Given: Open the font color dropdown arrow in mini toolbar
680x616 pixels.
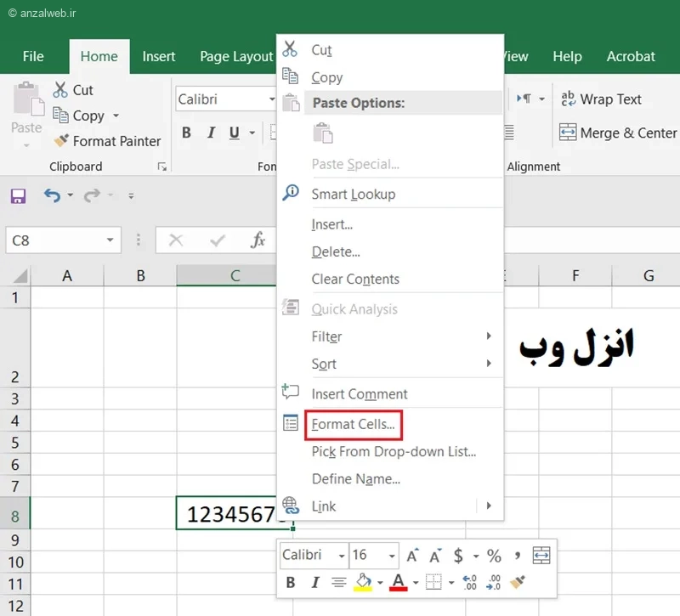Looking at the screenshot, I should coord(416,583).
